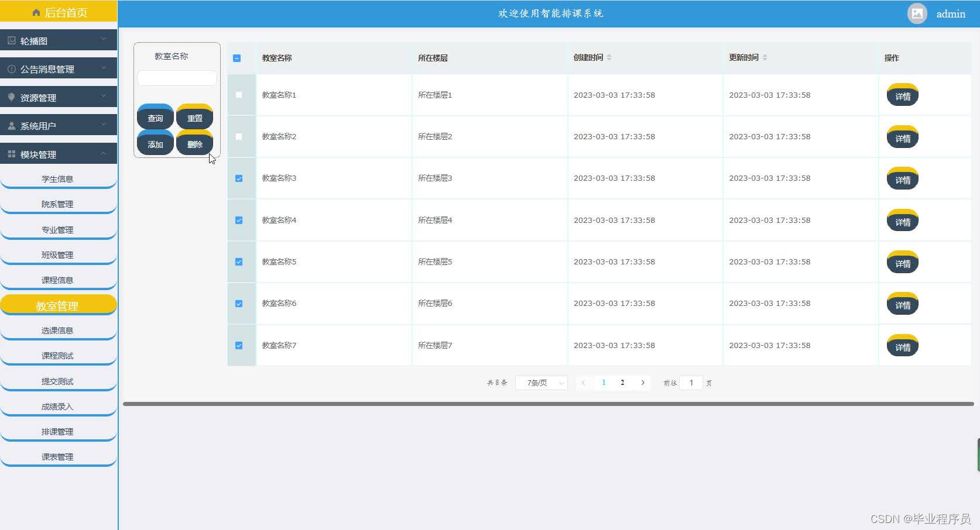980x530 pixels.
Task: Click the 添加 add button
Action: (x=155, y=143)
